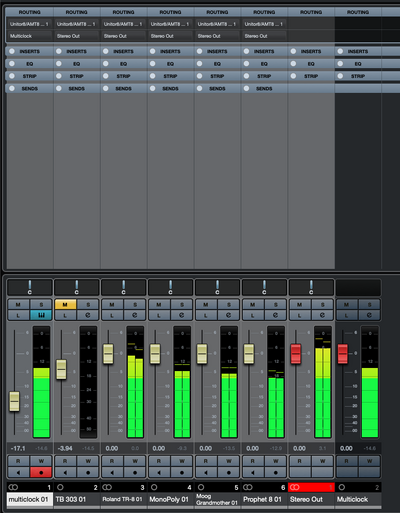Click the stereo icon above multiclock 01 name
This screenshot has height=513, width=400.
13,487
